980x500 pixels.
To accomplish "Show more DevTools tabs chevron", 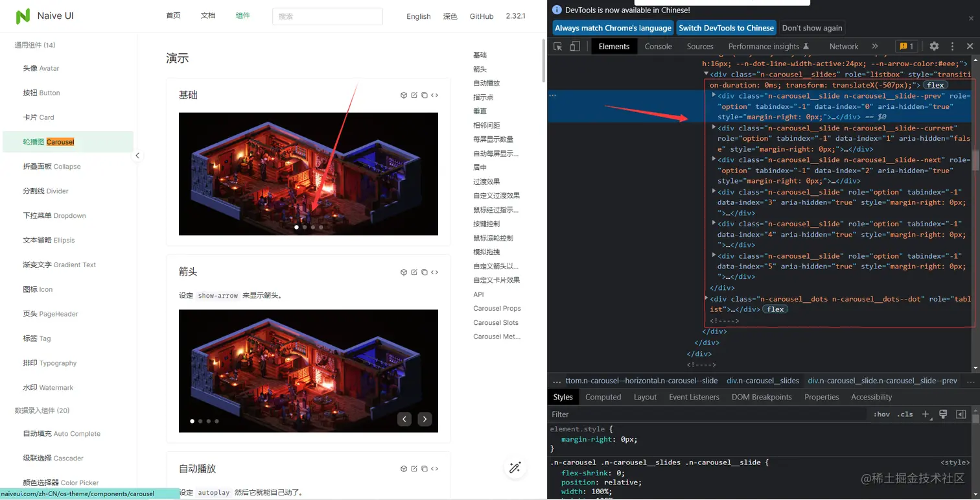I will (x=875, y=46).
